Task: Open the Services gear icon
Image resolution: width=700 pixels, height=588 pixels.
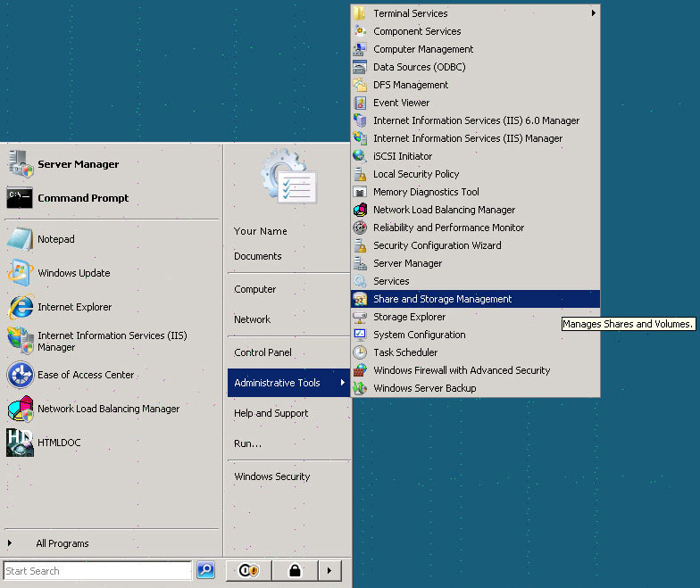Action: point(360,281)
